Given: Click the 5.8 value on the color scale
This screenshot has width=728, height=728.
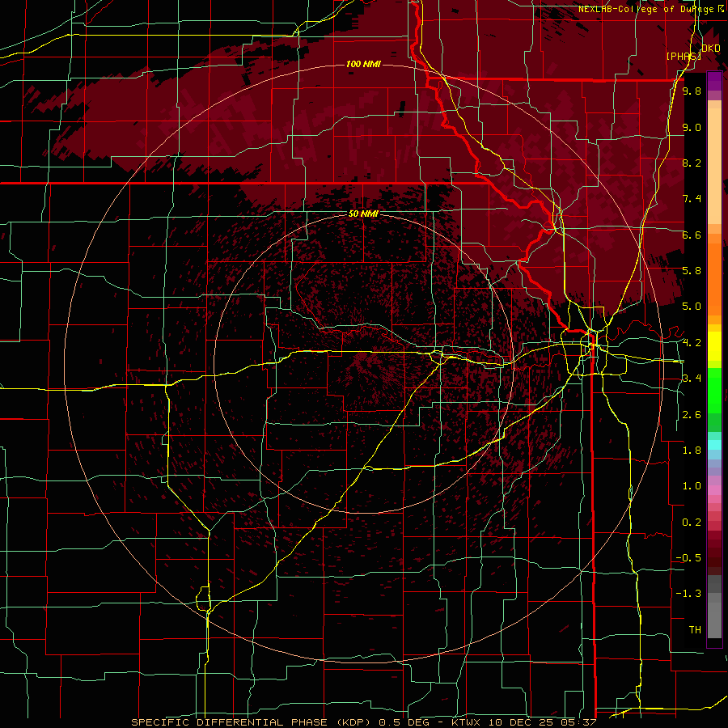Looking at the screenshot, I should tap(692, 271).
